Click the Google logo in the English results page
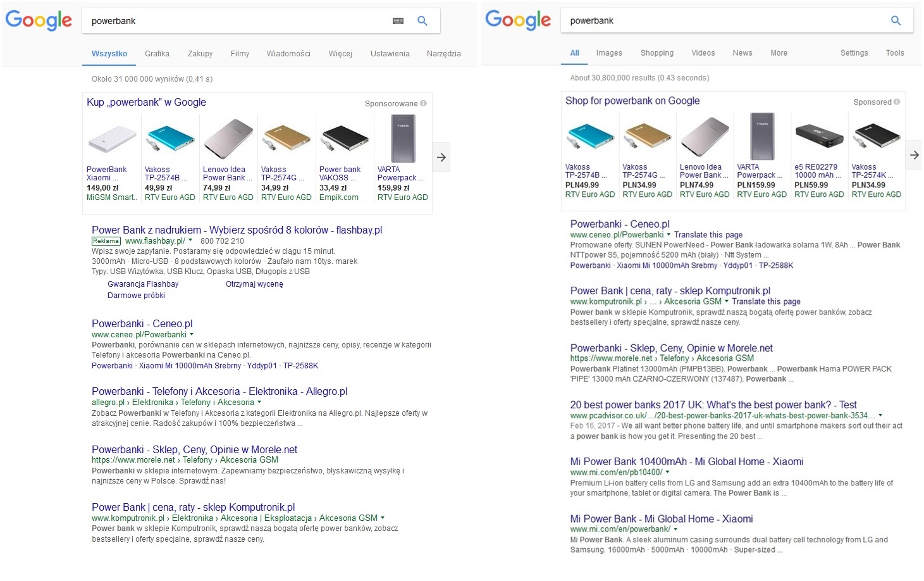 click(x=518, y=20)
